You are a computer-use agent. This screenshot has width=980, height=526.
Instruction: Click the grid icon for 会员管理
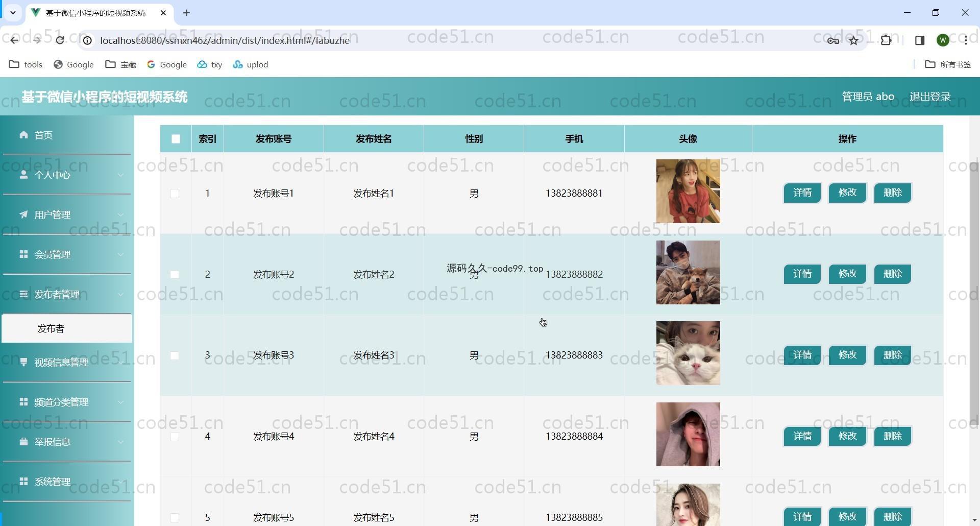point(23,254)
